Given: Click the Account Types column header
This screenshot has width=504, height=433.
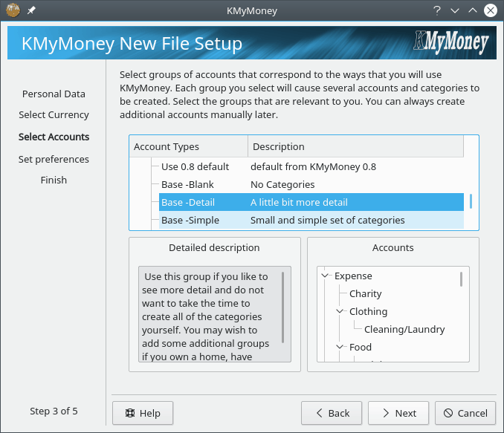Looking at the screenshot, I should coord(189,146).
